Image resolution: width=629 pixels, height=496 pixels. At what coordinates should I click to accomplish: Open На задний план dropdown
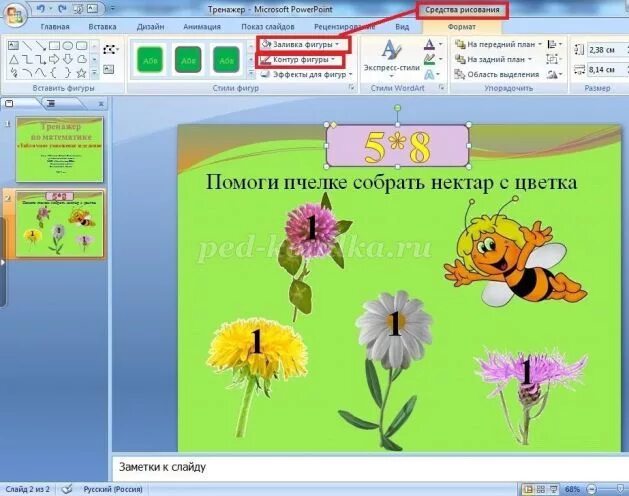(493, 59)
